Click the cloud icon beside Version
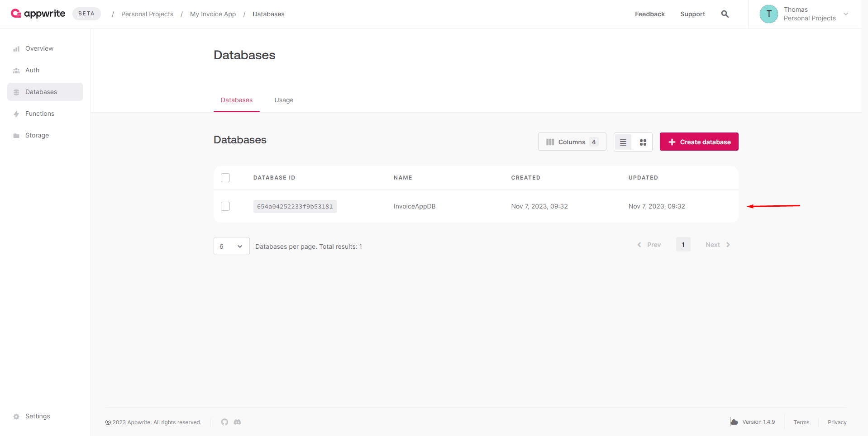Screen dimensions: 868x436 tap(734, 422)
